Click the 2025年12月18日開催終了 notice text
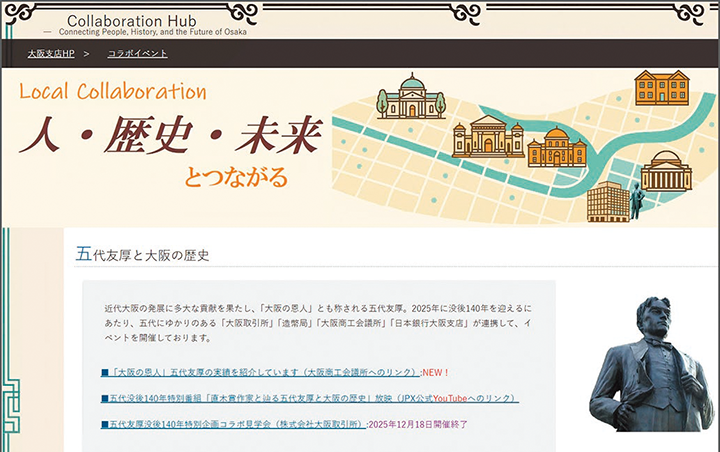The image size is (720, 452). coord(418,424)
